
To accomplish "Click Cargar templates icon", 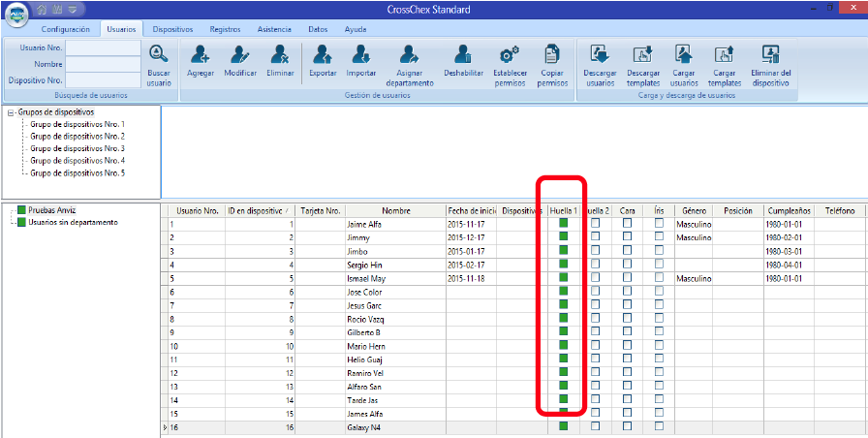I will (724, 54).
